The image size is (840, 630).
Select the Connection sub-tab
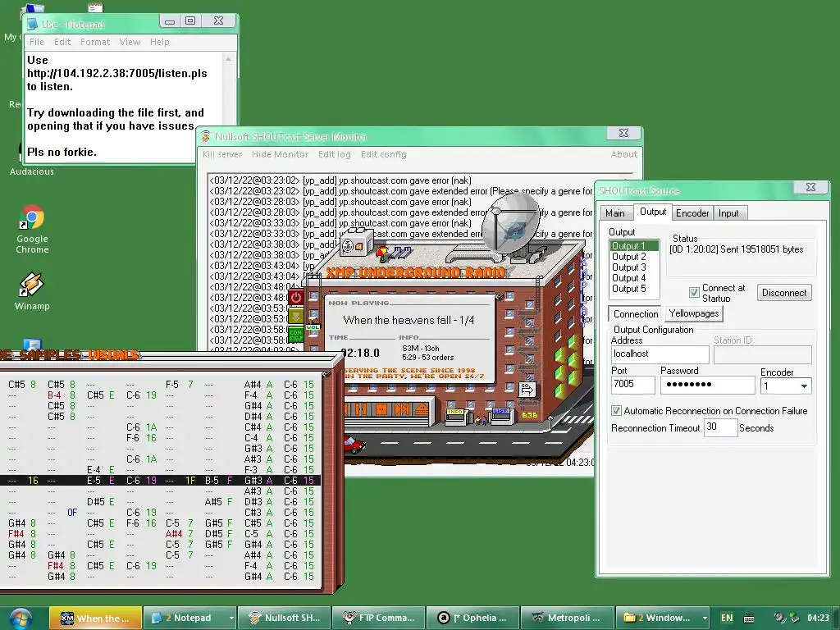pyautogui.click(x=636, y=314)
